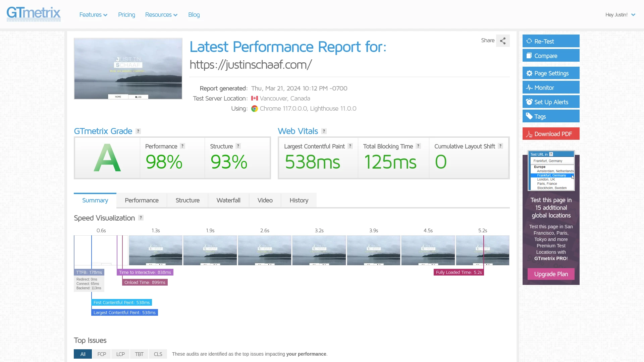Click help icon for Total Blocking Time
This screenshot has height=362, width=644.
[x=418, y=146]
